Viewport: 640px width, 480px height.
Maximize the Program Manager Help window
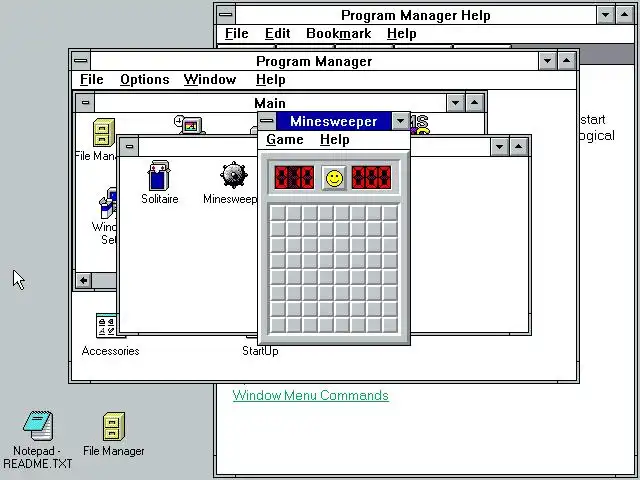pyautogui.click(x=624, y=15)
